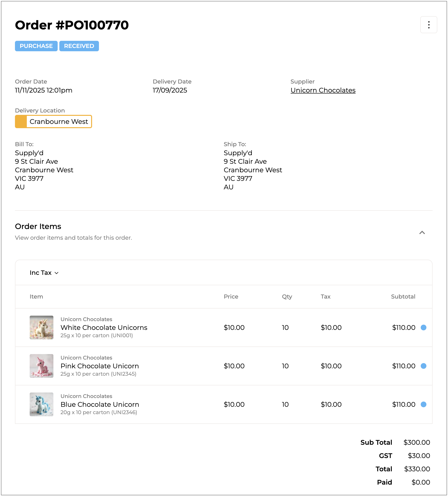Click the Blue Chocolate Unicorn product thumbnail
Viewport: 448px width, 496px height.
tap(41, 404)
